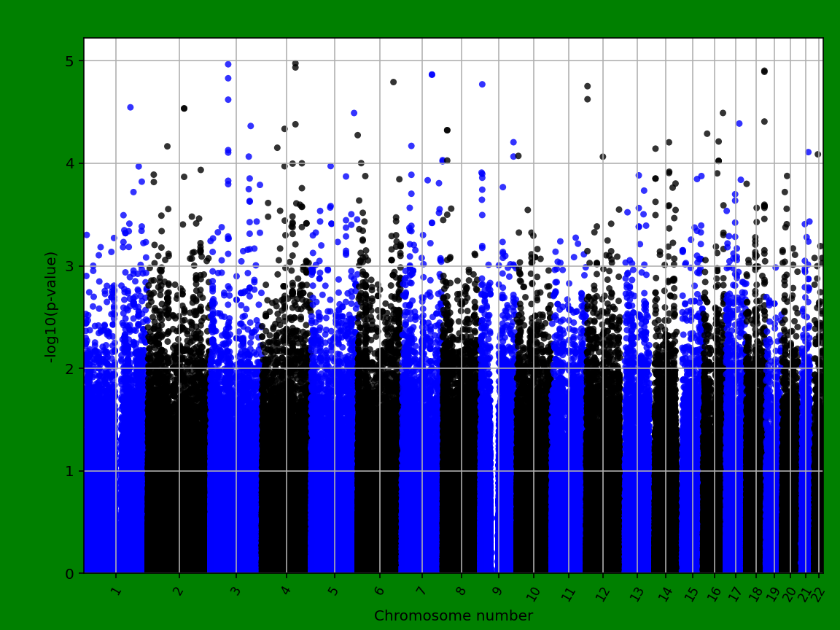
Task: Select the highest point above chromosome 3
Action: point(228,64)
